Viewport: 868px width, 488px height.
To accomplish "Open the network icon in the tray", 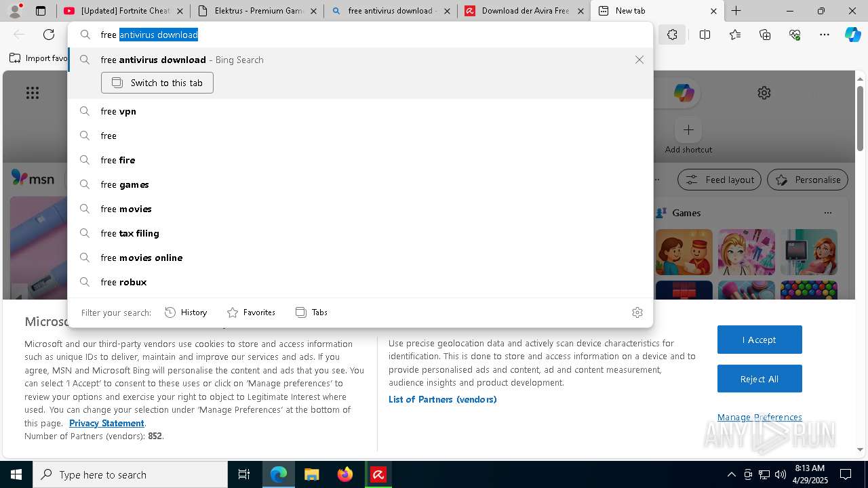I will (x=764, y=474).
